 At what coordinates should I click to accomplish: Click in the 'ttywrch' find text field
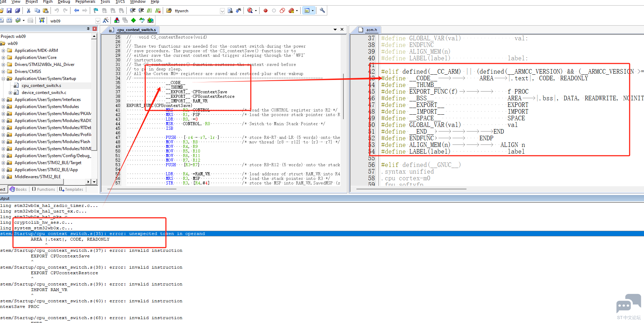[x=196, y=11]
